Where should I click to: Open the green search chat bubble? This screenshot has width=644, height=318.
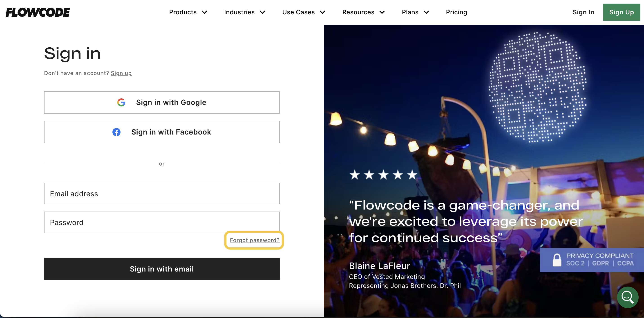pos(628,297)
